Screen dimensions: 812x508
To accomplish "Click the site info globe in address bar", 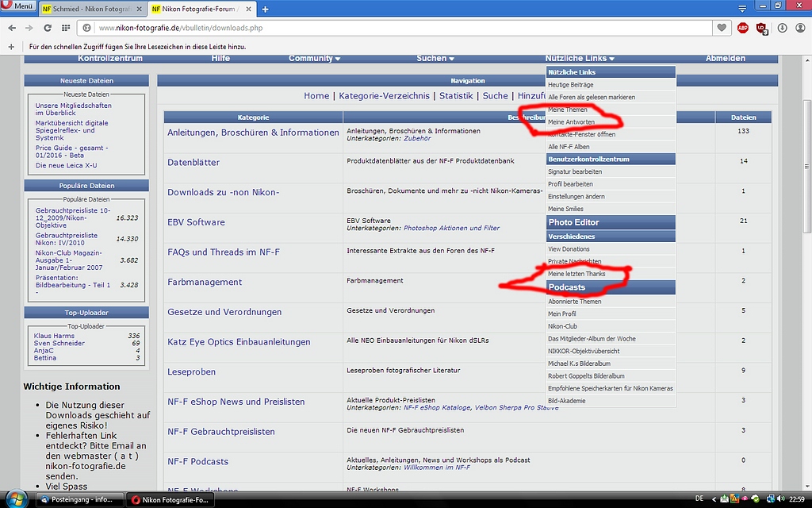I will 87,28.
